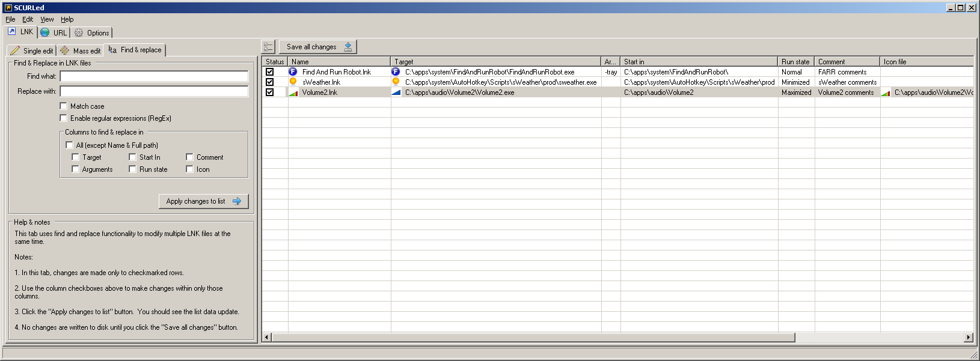Sort by the Name column header

[x=339, y=61]
